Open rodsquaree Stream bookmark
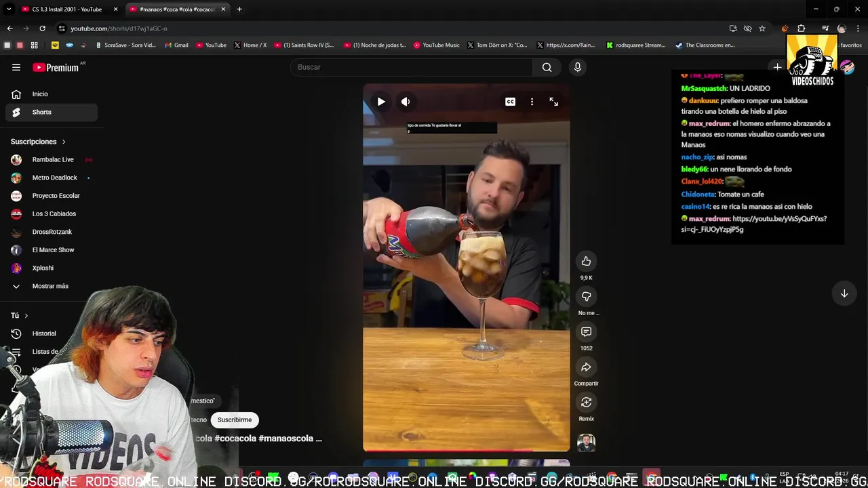 pyautogui.click(x=635, y=45)
